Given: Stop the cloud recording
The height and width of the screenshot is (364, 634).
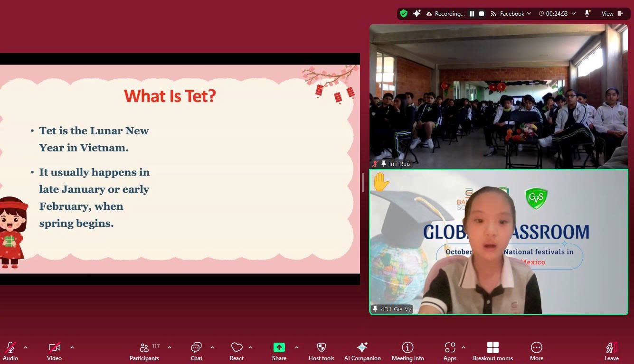Looking at the screenshot, I should [482, 14].
